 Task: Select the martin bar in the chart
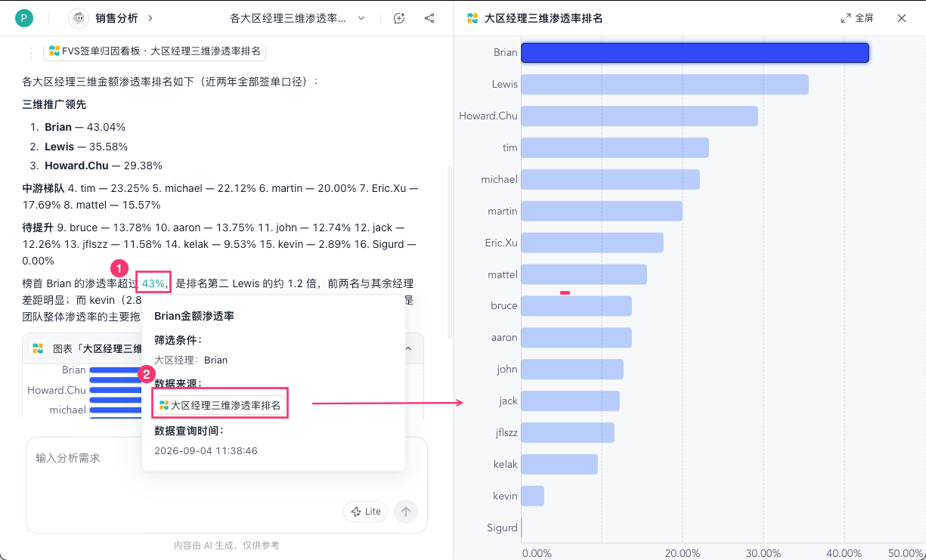pos(602,211)
